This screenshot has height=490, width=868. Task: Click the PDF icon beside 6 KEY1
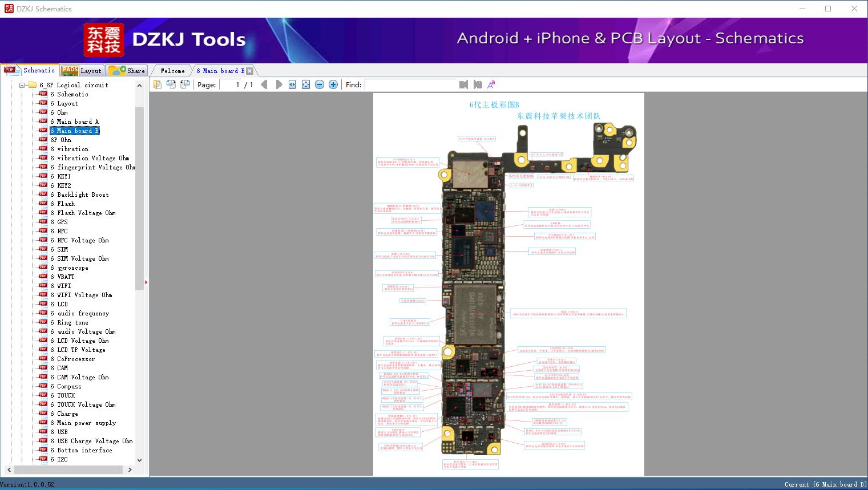coord(43,176)
